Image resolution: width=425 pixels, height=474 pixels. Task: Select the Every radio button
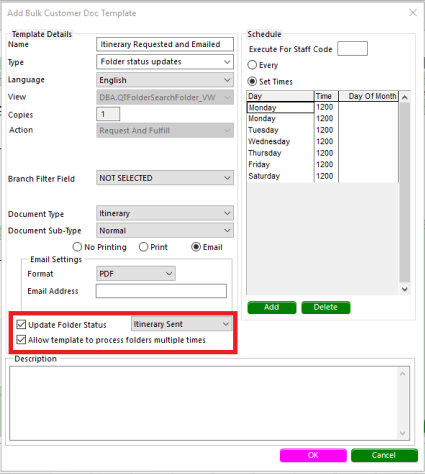pos(252,65)
